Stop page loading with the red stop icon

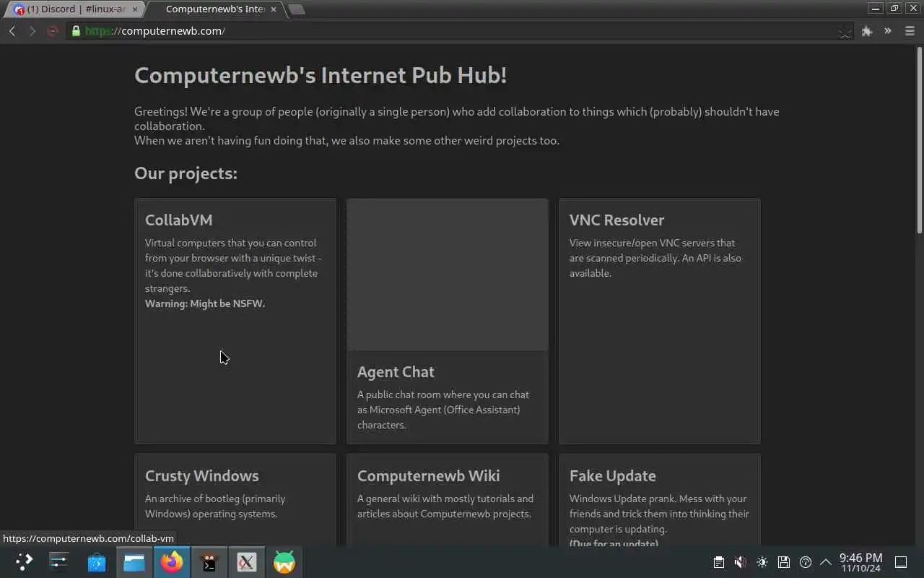pyautogui.click(x=52, y=31)
